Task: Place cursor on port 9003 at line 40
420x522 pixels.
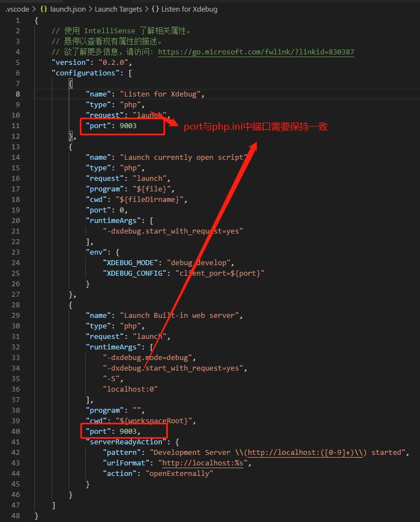Action: (128, 432)
